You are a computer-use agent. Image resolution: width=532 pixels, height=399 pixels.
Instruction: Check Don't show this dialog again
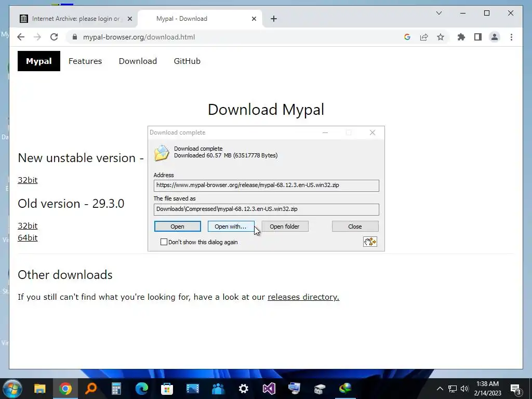coord(164,242)
